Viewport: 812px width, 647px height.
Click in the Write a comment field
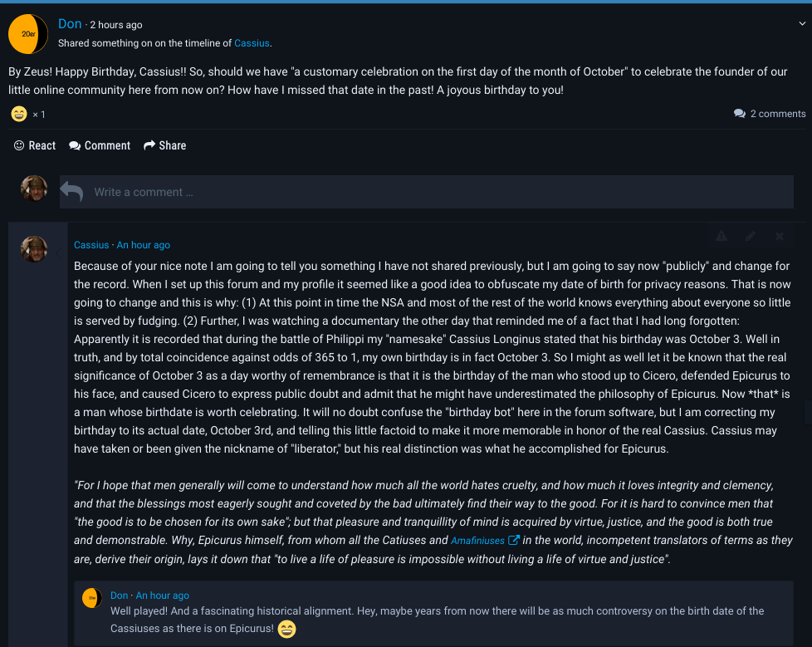coord(426,192)
